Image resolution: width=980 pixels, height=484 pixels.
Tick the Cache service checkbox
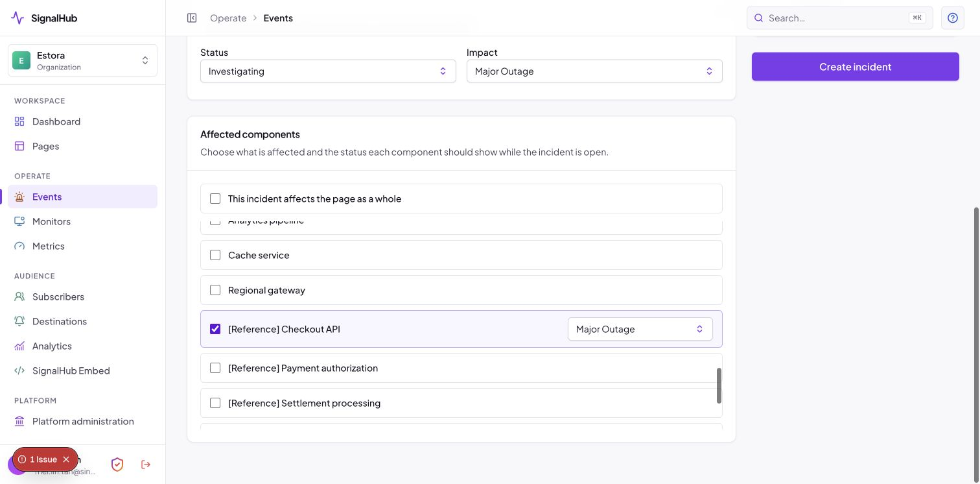(215, 255)
